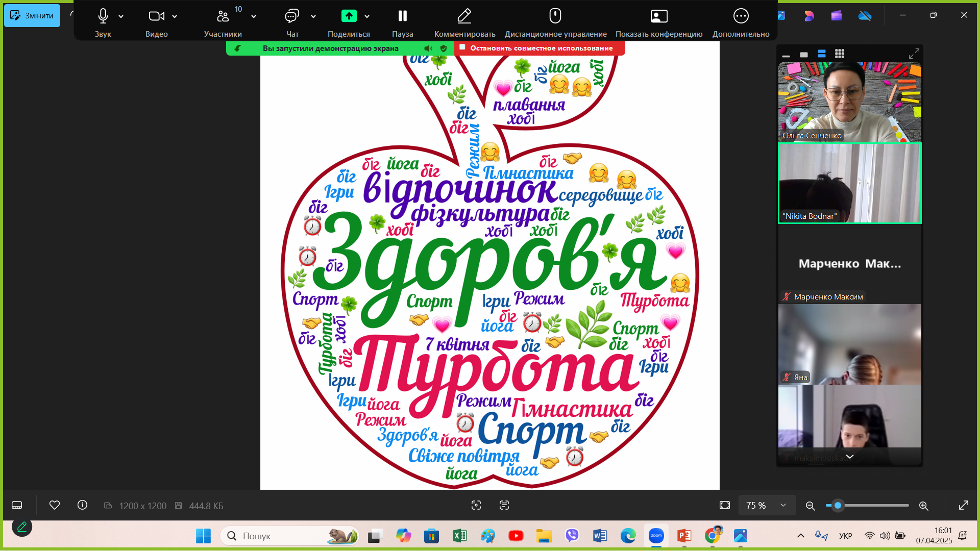Zoom out with the minus magnifier
980x551 pixels.
point(810,506)
